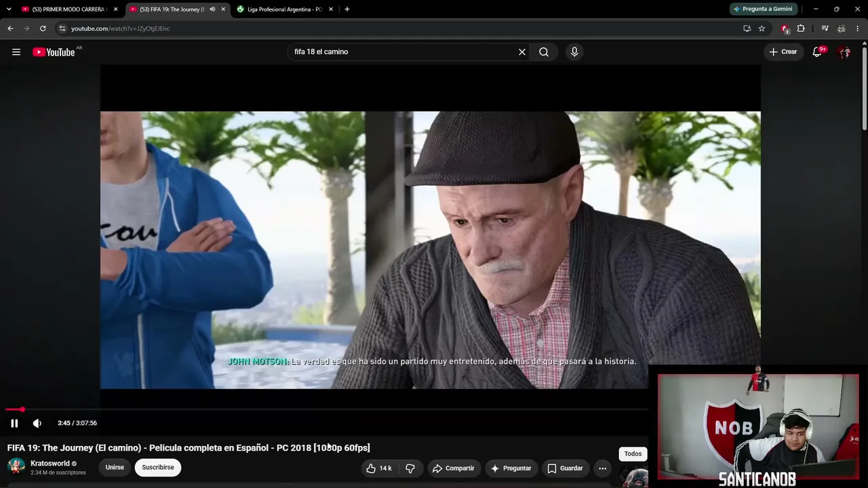Open more actions three-dot menu under video
Viewport: 868px width, 488px height.
602,468
